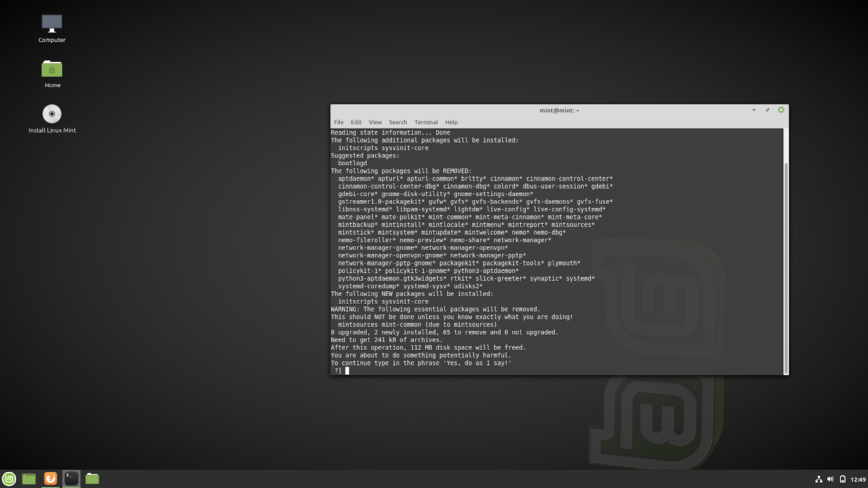Select the Home folder desktop icon

point(52,74)
